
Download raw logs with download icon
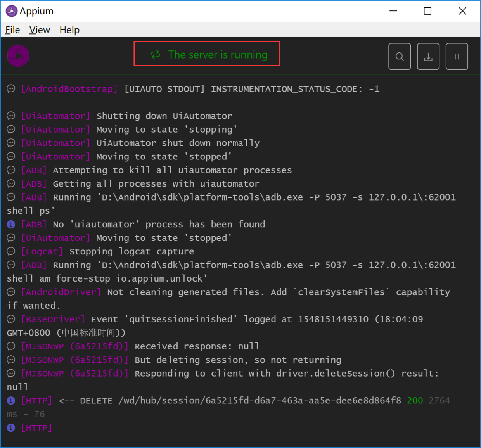tap(428, 57)
